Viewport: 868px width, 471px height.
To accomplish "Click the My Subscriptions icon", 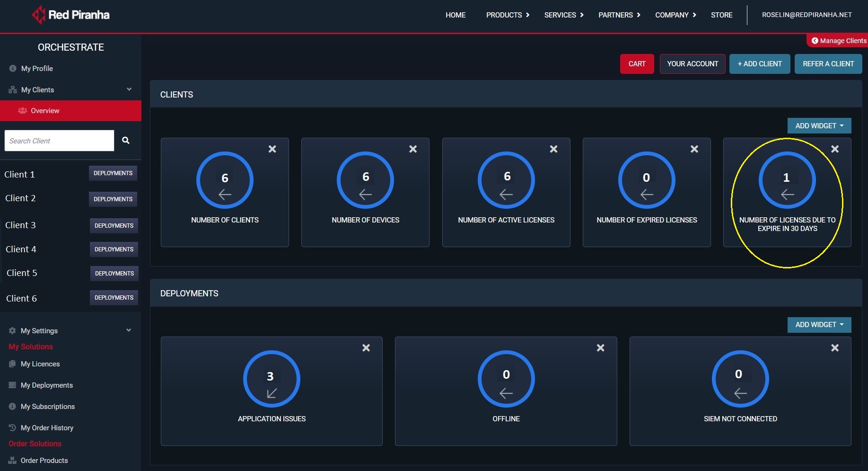I will click(12, 407).
